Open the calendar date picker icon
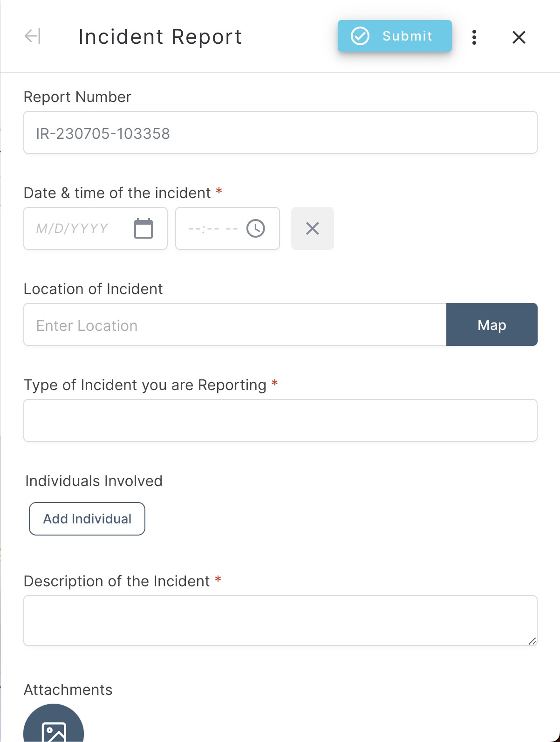This screenshot has height=742, width=560. [143, 228]
